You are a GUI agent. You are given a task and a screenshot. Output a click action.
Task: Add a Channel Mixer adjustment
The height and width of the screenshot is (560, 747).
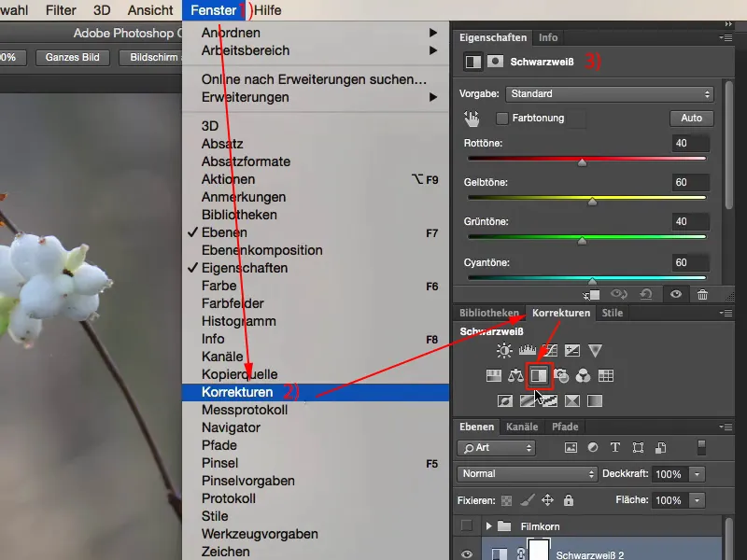583,376
